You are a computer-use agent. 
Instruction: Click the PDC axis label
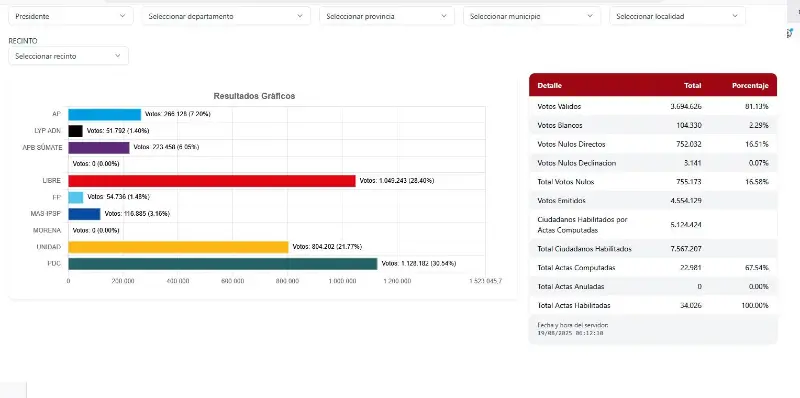(54, 264)
